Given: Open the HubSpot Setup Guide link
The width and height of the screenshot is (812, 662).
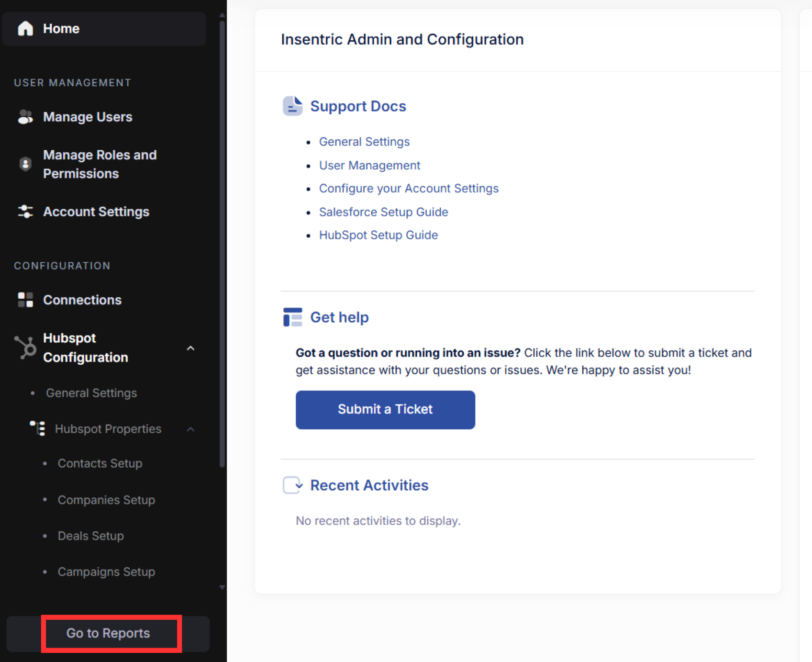Looking at the screenshot, I should click(x=378, y=235).
